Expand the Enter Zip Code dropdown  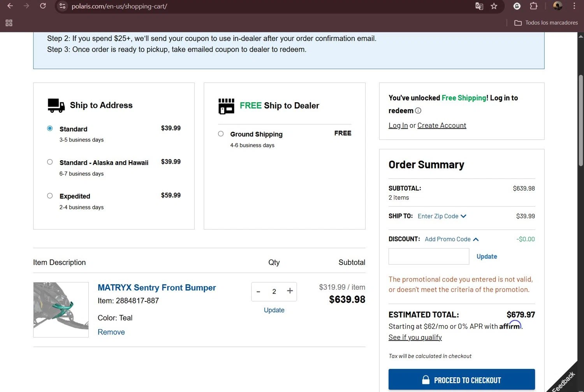tap(442, 216)
